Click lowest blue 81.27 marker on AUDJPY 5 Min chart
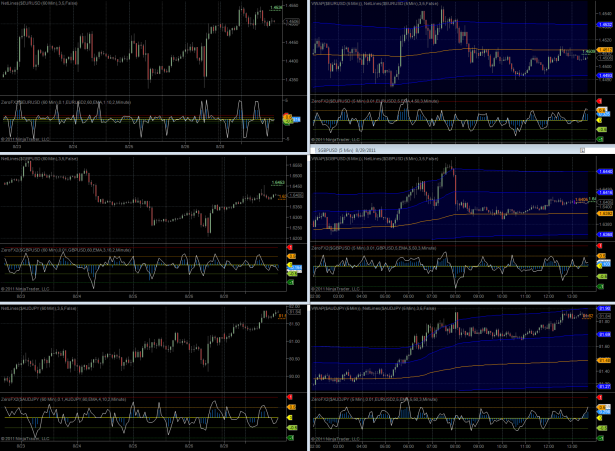This screenshot has width=615, height=451. (x=604, y=386)
